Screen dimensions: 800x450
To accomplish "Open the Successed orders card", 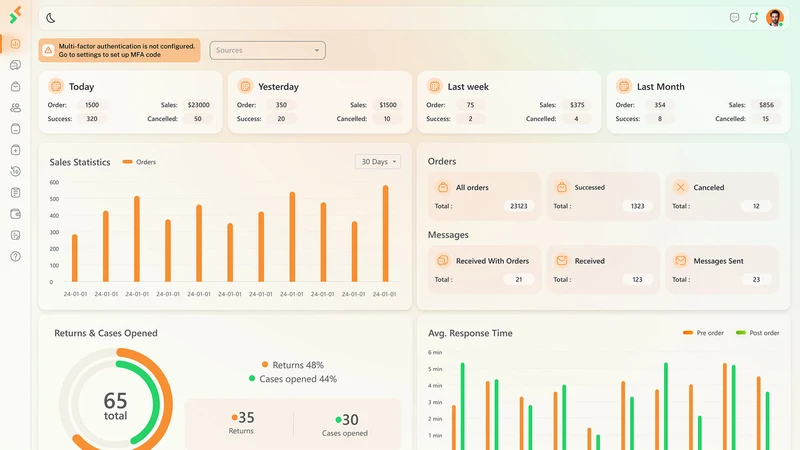I will [x=603, y=196].
